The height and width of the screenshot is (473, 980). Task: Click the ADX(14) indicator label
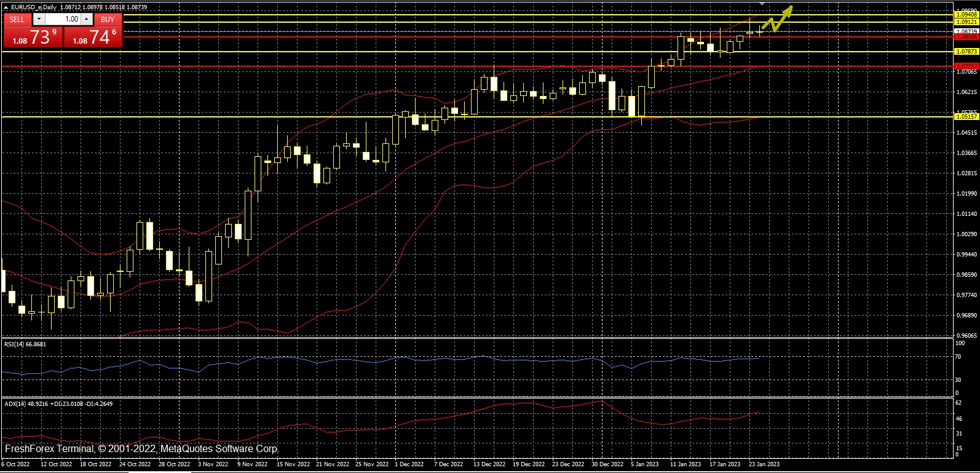point(58,404)
